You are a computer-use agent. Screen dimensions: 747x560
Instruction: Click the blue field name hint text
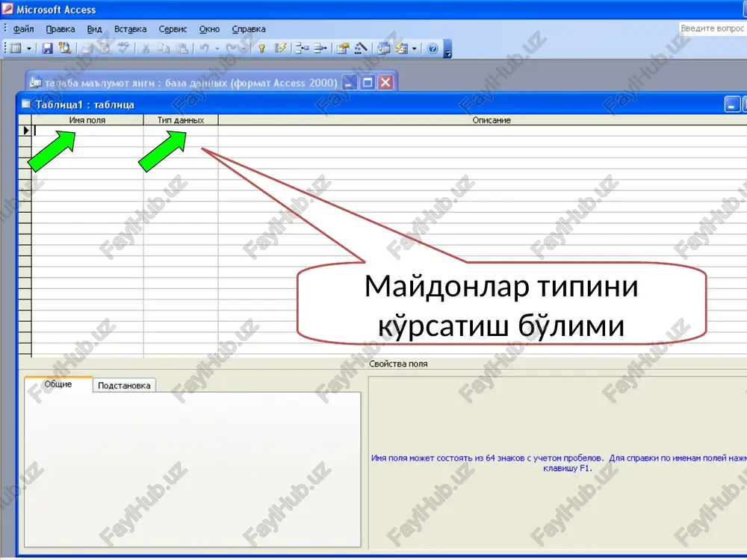pos(559,463)
